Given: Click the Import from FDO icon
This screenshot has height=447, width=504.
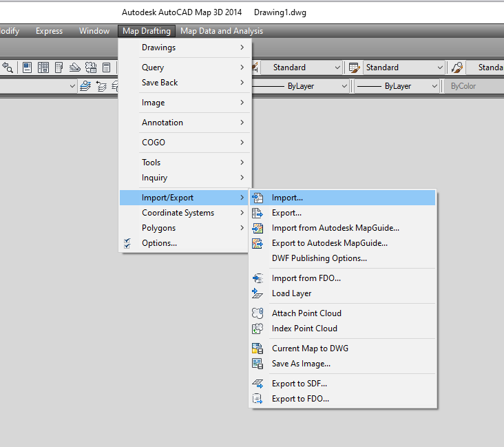Looking at the screenshot, I should pyautogui.click(x=258, y=278).
